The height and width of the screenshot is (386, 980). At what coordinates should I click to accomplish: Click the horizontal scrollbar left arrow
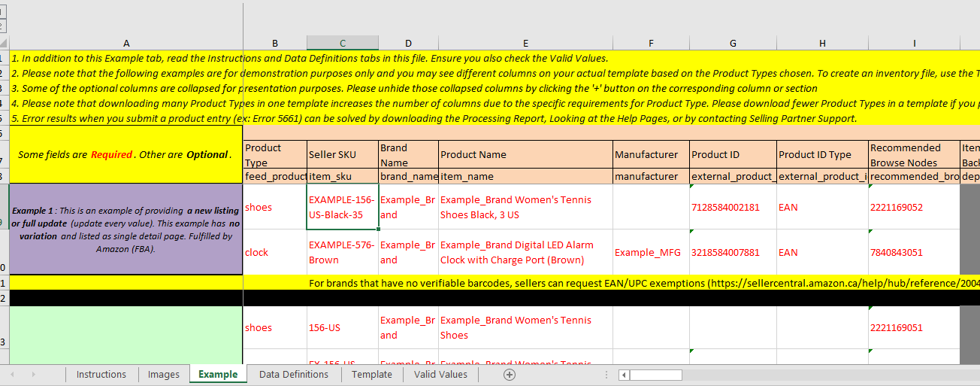(x=624, y=374)
